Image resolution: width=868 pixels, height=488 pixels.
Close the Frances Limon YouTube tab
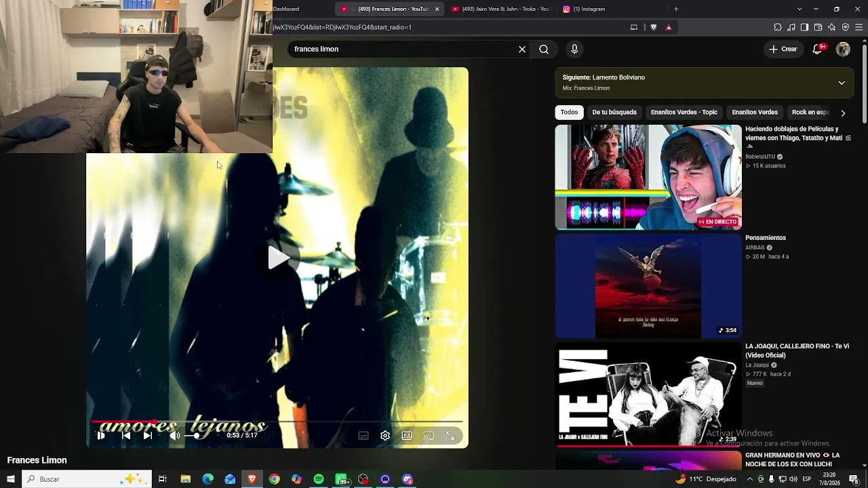[437, 9]
